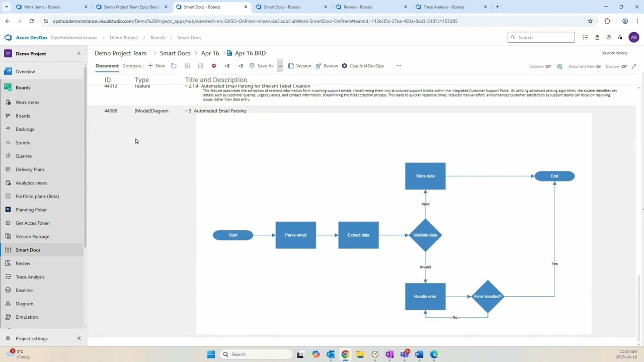Open Queries in the sidebar
644x362 pixels.
(x=24, y=156)
